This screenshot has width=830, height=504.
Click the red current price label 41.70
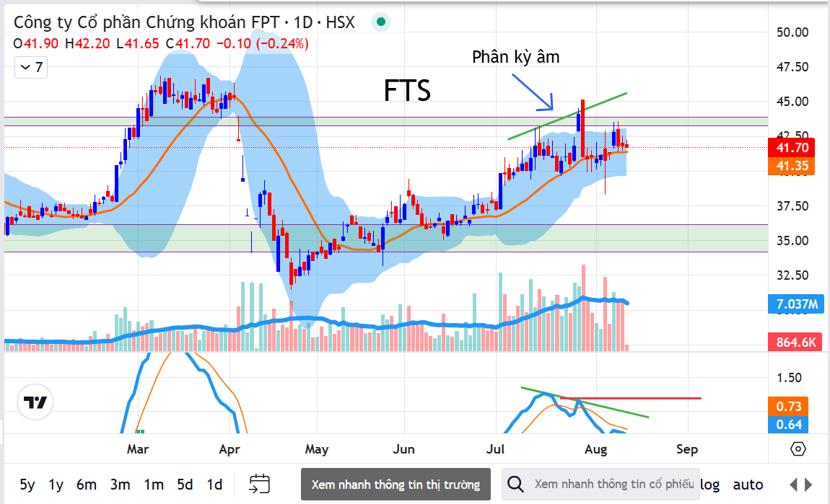point(792,148)
